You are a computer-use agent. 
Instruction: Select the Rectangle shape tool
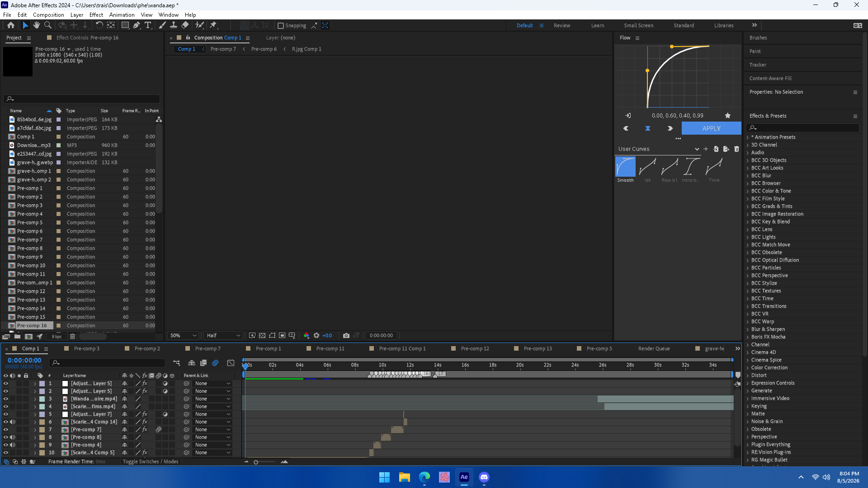click(x=125, y=25)
